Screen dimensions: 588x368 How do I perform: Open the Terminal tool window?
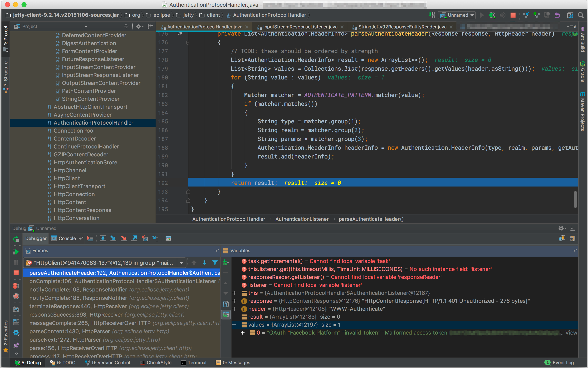[194, 363]
